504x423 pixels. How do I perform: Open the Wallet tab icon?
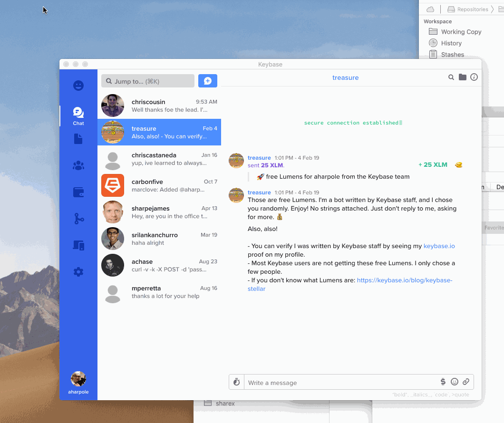[78, 192]
